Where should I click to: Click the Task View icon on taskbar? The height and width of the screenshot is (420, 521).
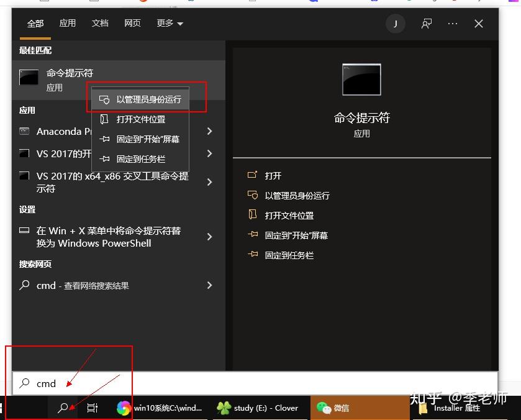(x=92, y=408)
